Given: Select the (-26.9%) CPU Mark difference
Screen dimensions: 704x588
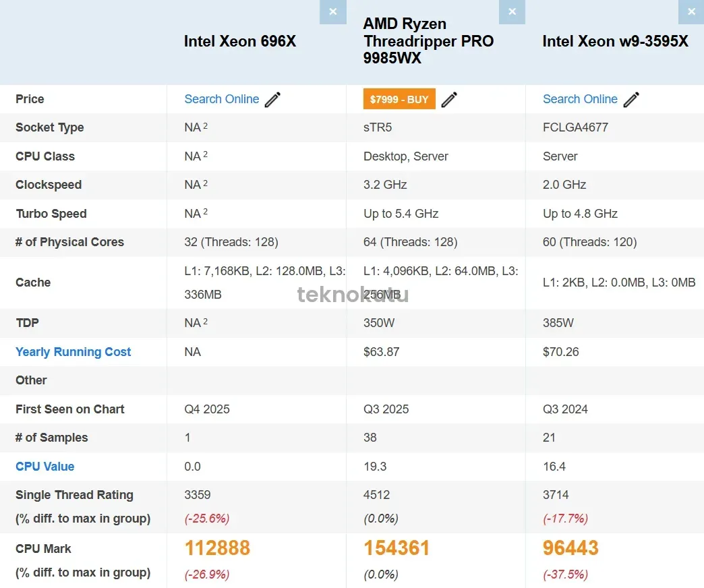Looking at the screenshot, I should (207, 575).
